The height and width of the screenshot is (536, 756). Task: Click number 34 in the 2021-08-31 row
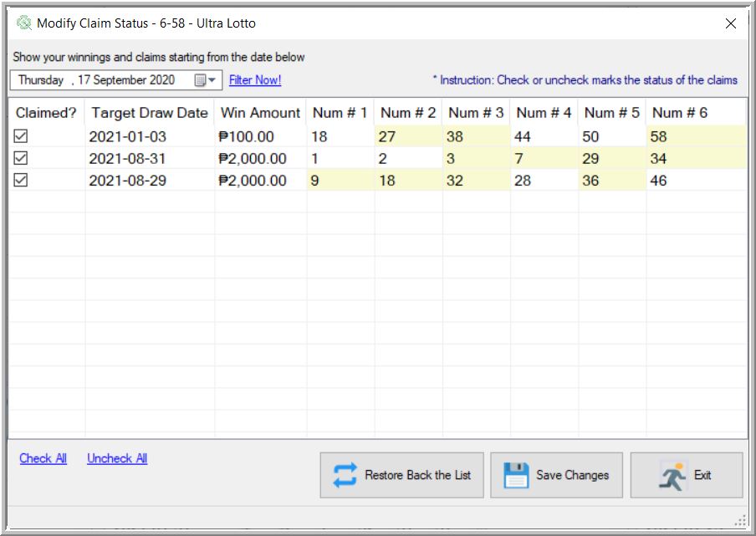697,158
